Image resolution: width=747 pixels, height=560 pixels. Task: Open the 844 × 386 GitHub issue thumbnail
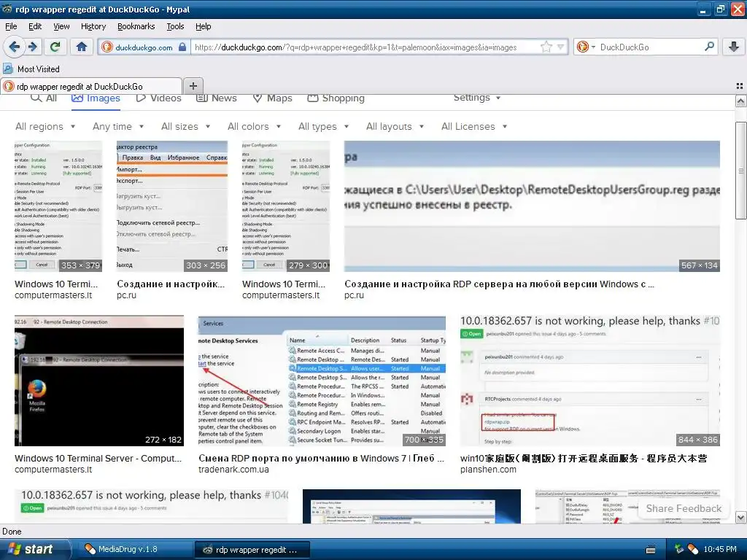point(589,381)
